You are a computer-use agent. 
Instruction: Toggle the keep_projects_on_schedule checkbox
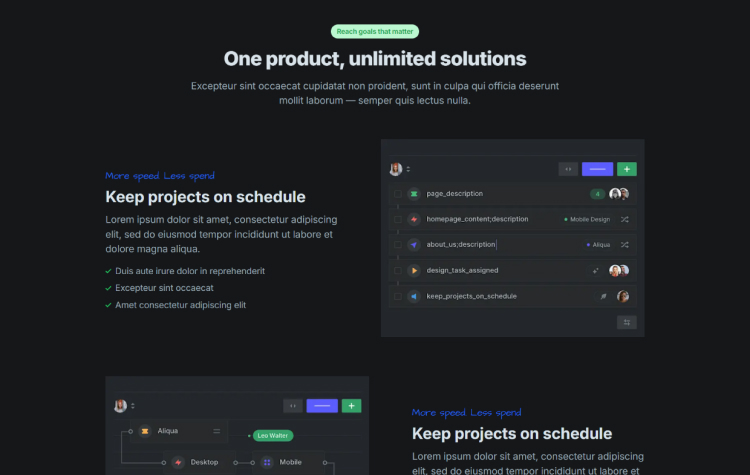(397, 296)
